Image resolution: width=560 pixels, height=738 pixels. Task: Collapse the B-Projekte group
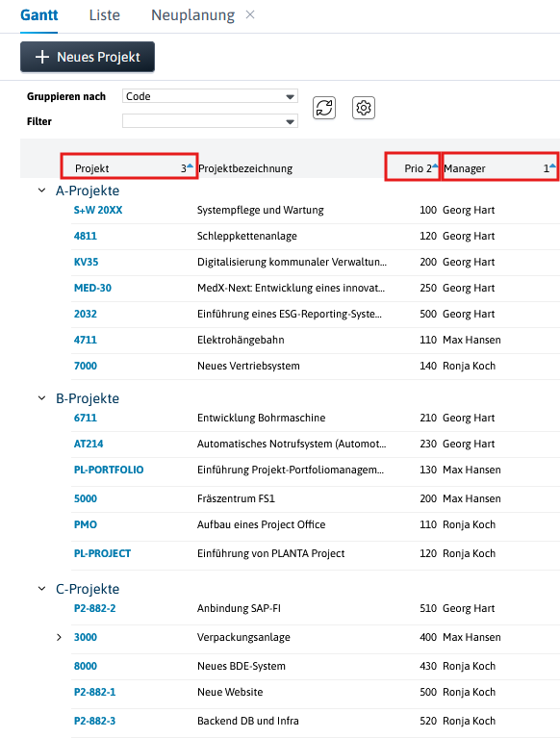click(42, 398)
